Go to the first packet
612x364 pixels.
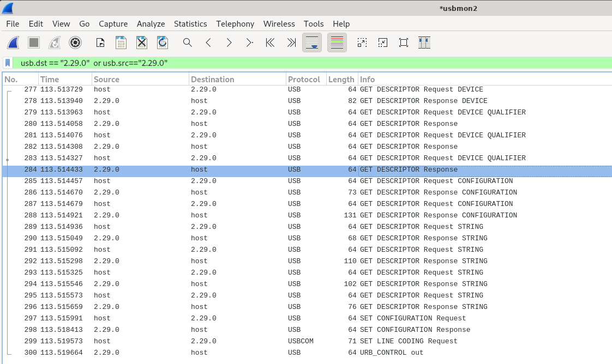(270, 43)
